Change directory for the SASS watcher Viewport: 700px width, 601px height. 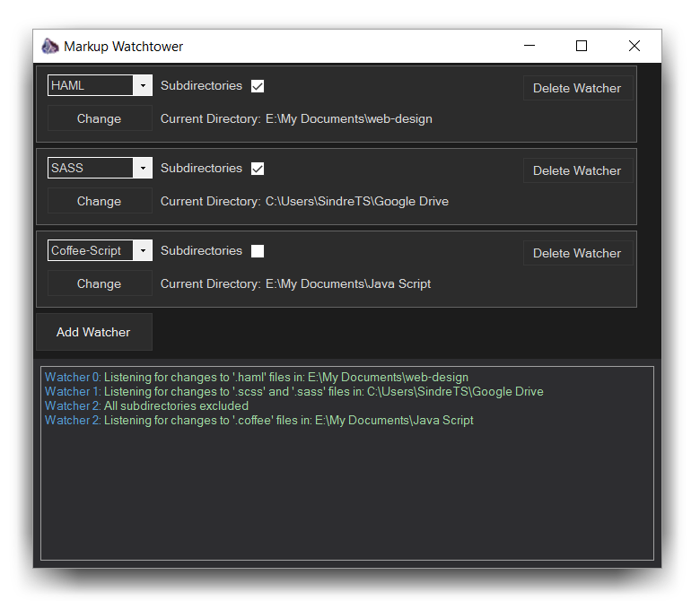point(100,201)
